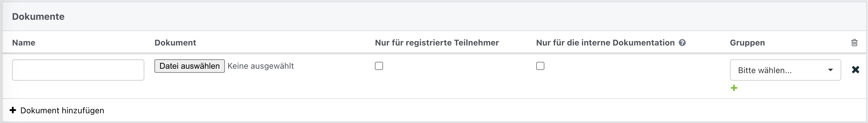Open the 'Bitte wählen...' Gruppen dropdown
The image size is (868, 123).
point(786,70)
